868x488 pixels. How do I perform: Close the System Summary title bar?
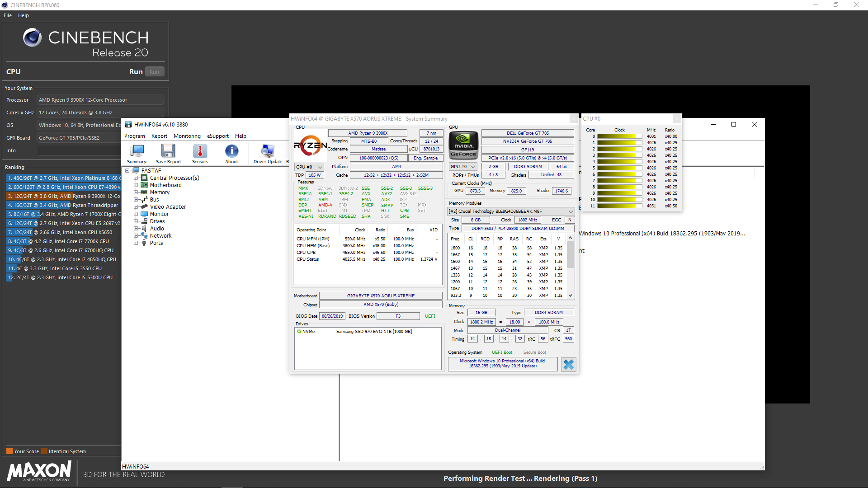click(573, 118)
